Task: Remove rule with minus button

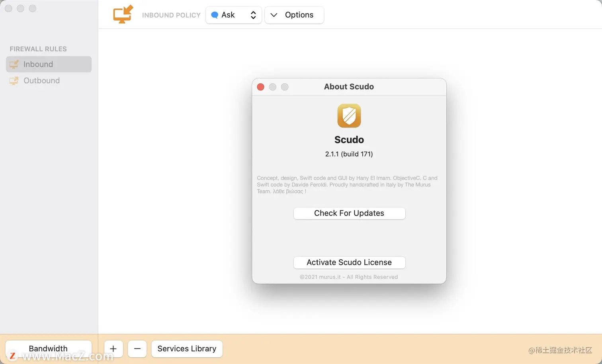Action: point(137,349)
